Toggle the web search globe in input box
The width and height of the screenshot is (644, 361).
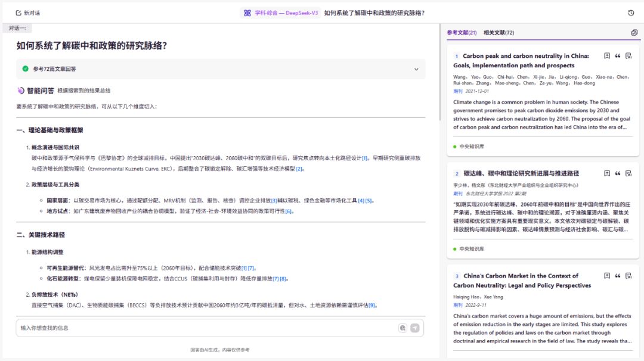click(x=402, y=328)
